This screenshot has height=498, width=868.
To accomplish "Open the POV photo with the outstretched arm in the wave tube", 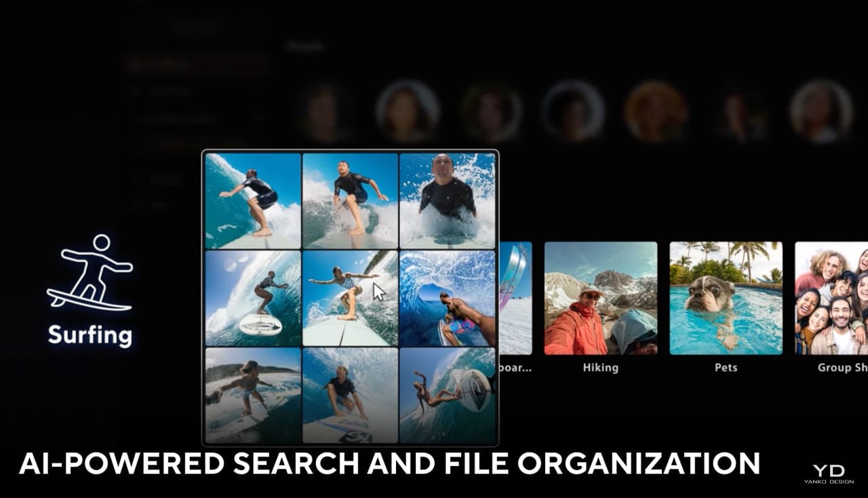I will [447, 298].
